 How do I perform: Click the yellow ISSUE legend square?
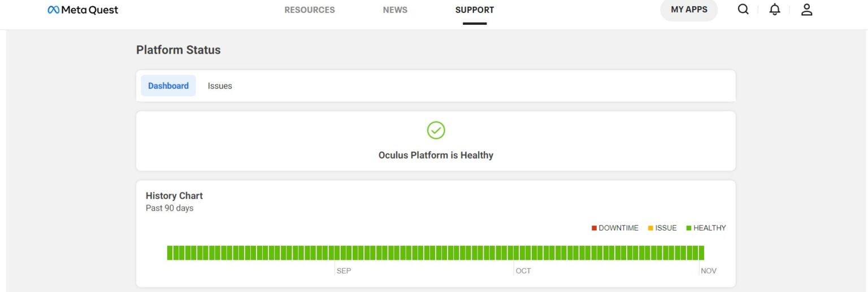tap(650, 228)
